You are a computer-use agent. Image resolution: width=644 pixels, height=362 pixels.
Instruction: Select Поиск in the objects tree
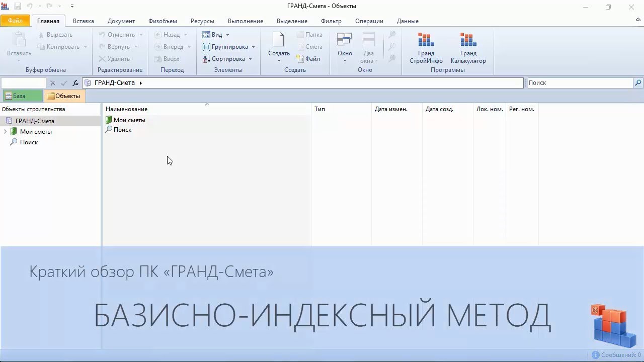[x=29, y=142]
